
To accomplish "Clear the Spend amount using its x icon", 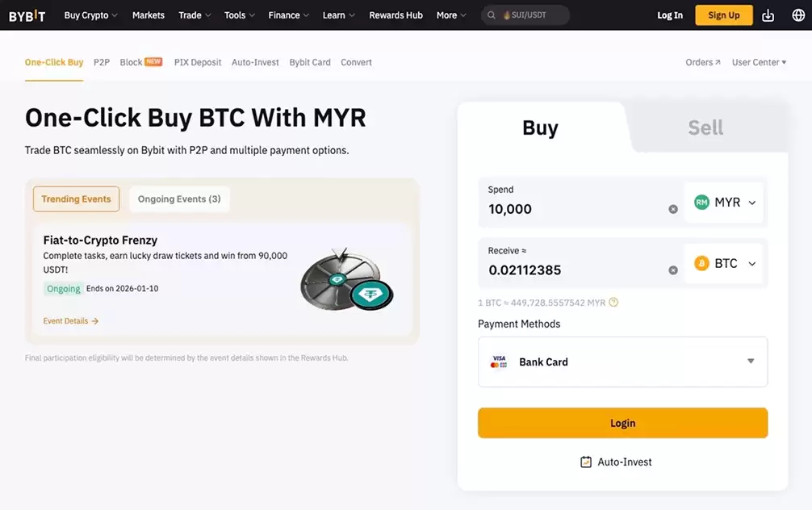I will point(673,208).
